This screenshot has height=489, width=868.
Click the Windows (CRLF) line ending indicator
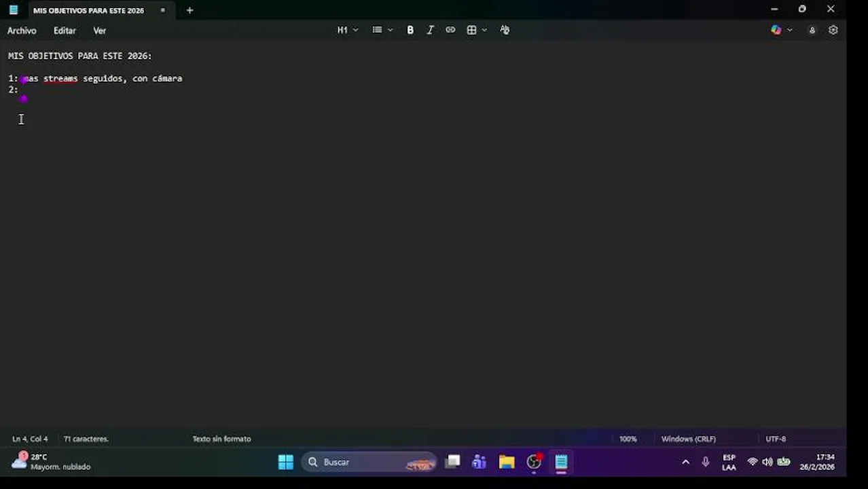688,439
